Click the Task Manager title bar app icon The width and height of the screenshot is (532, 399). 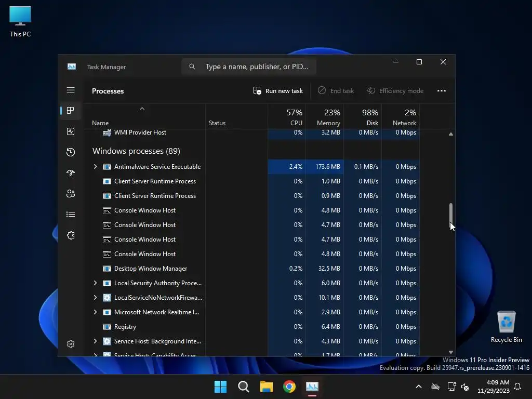(x=72, y=66)
